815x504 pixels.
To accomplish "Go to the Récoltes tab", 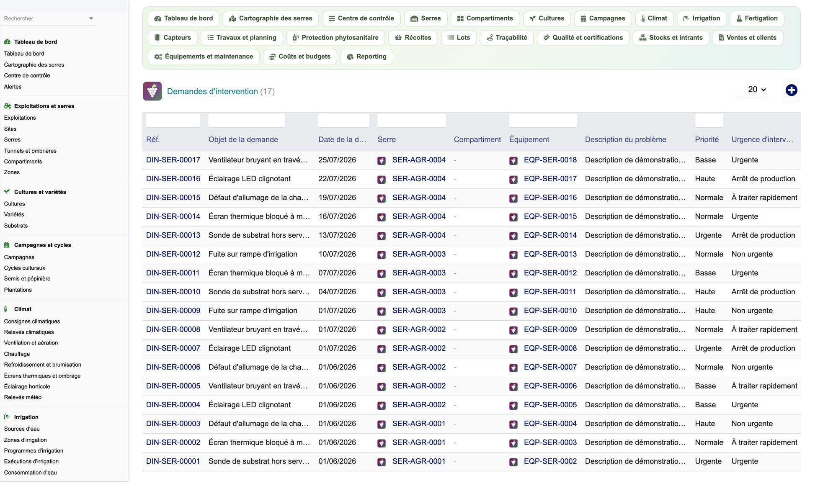I will pos(413,38).
